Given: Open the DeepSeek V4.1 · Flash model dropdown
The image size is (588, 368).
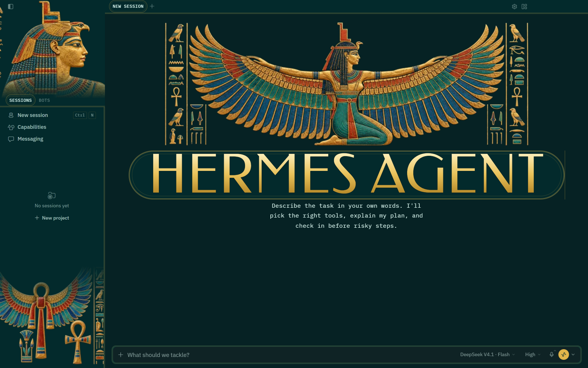Looking at the screenshot, I should [487, 355].
